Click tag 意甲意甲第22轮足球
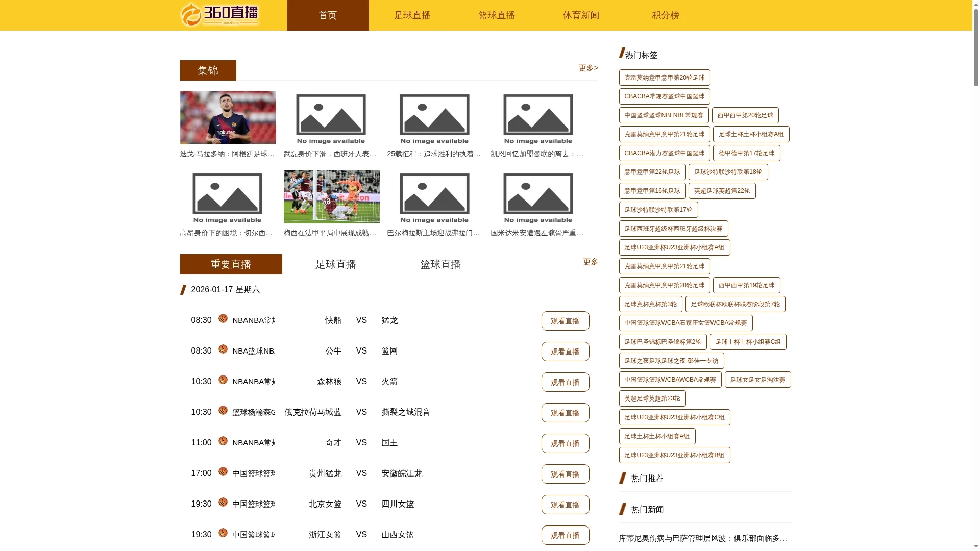 652,172
